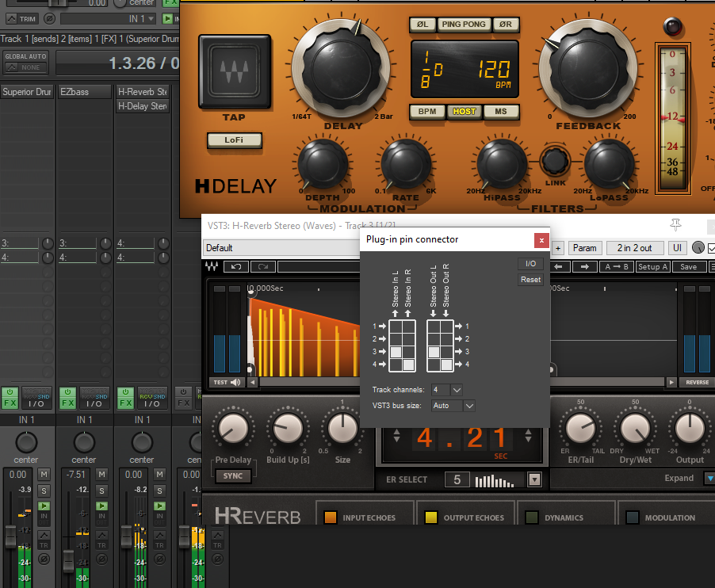Click the modulation DEPTH knob
Viewport: 715px width, 588px height.
tap(323, 165)
